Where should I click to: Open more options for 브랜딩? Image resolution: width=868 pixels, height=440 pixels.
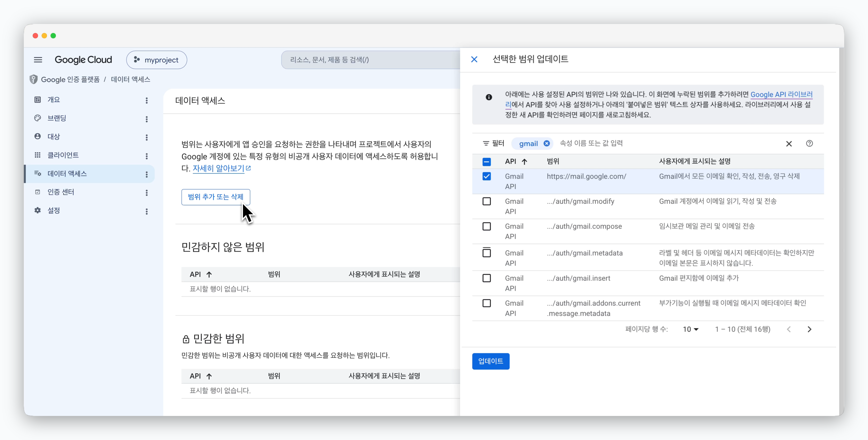point(147,119)
